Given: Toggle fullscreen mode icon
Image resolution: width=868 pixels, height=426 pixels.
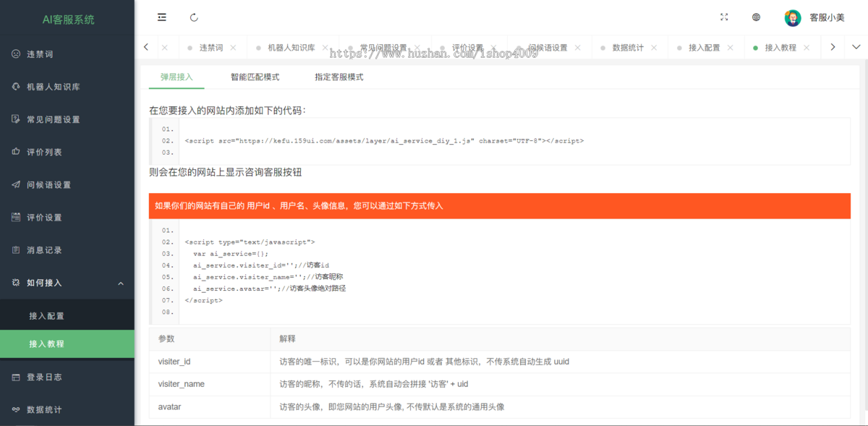Looking at the screenshot, I should point(725,17).
